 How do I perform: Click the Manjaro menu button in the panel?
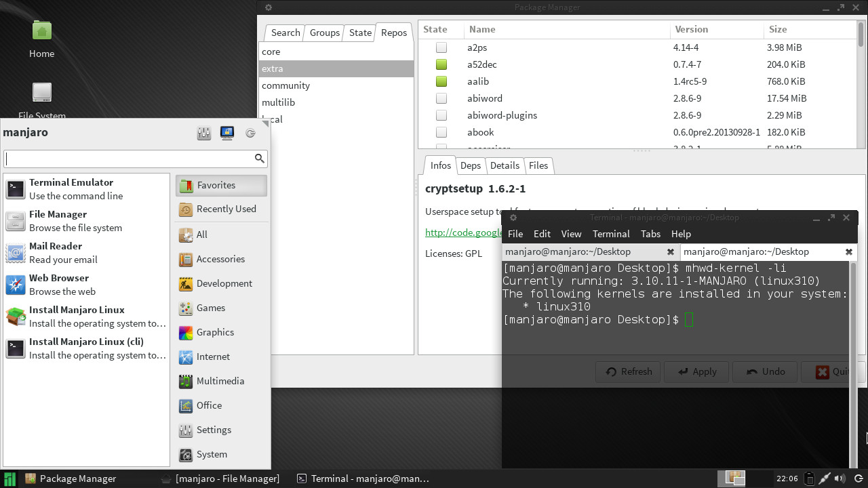(10, 479)
